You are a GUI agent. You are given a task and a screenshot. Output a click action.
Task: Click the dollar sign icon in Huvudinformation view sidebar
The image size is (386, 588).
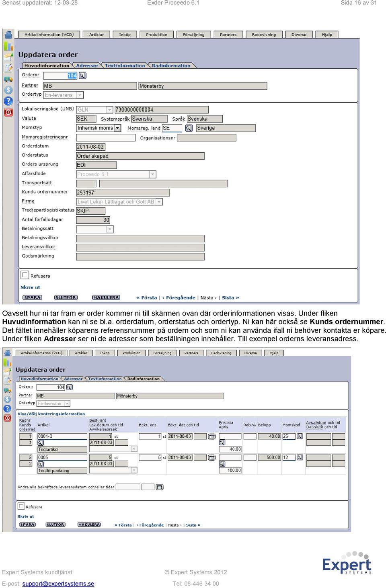(8, 90)
